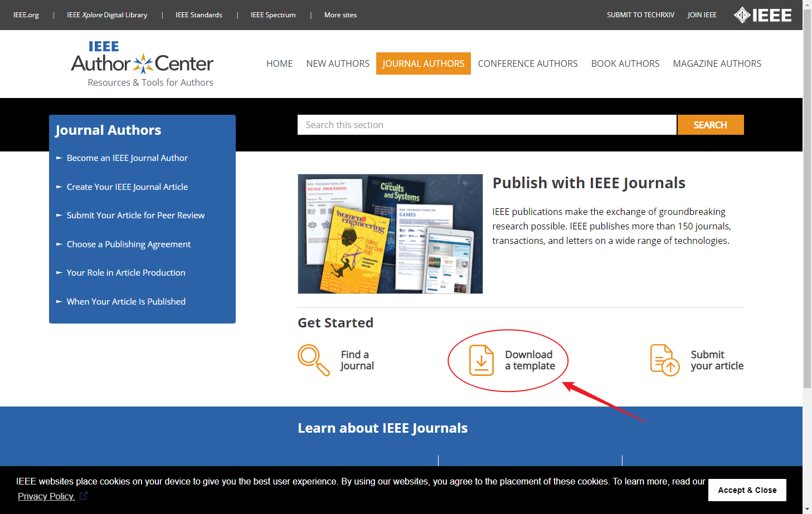The image size is (812, 514).
Task: Open MAGAZINE AUTHORS section
Action: 717,63
